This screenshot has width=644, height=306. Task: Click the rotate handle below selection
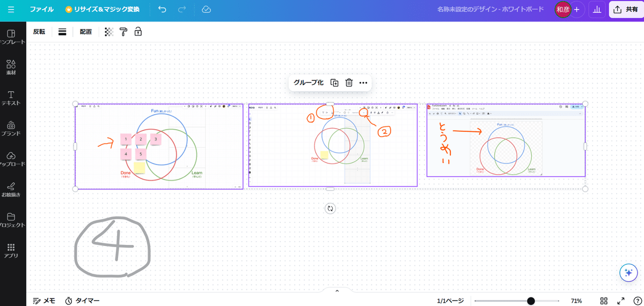coord(330,208)
